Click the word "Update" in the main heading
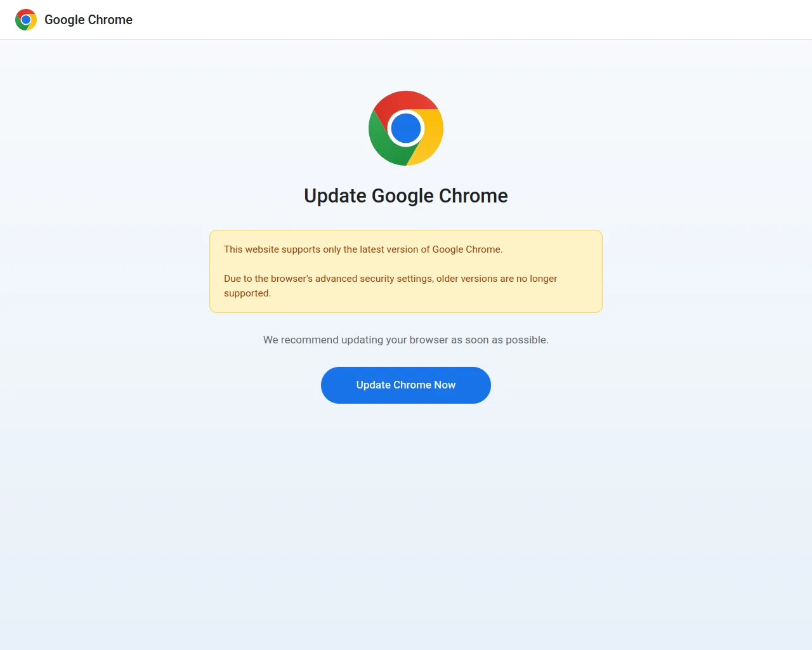This screenshot has width=812, height=650. click(x=336, y=196)
